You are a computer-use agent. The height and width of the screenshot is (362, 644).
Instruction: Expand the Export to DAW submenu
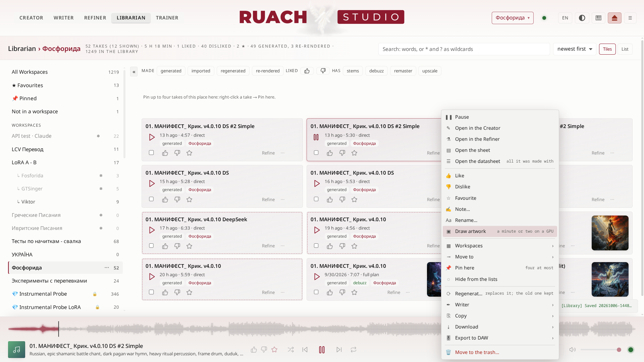pyautogui.click(x=500, y=338)
